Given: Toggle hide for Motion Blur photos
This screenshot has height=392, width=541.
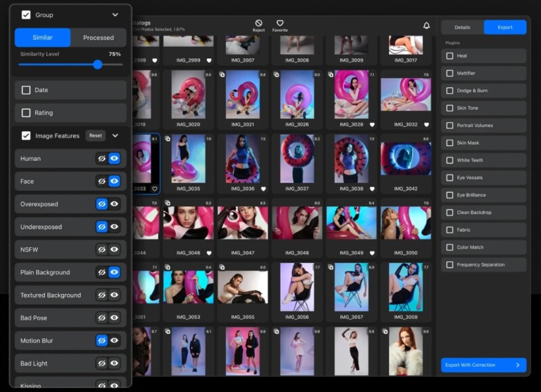Looking at the screenshot, I should [x=102, y=341].
